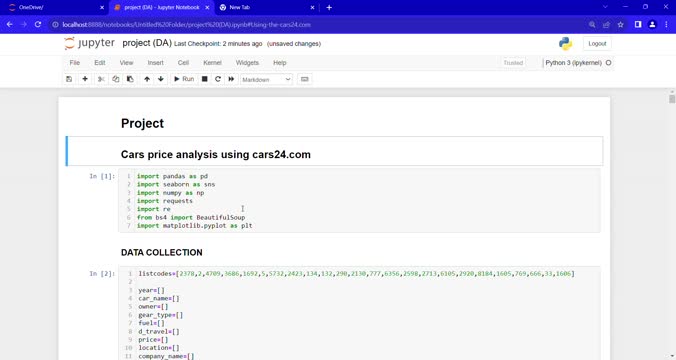
Task: Open the Kernel menu
Action: (x=212, y=63)
